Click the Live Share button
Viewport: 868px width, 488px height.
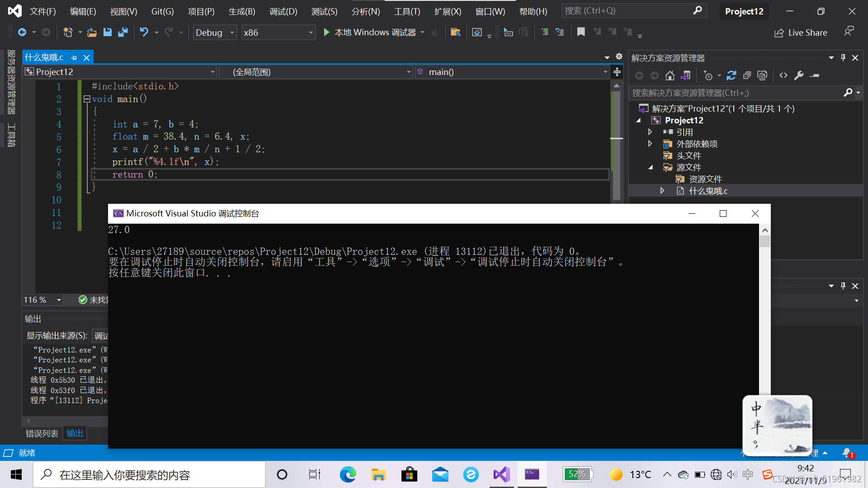[801, 33]
